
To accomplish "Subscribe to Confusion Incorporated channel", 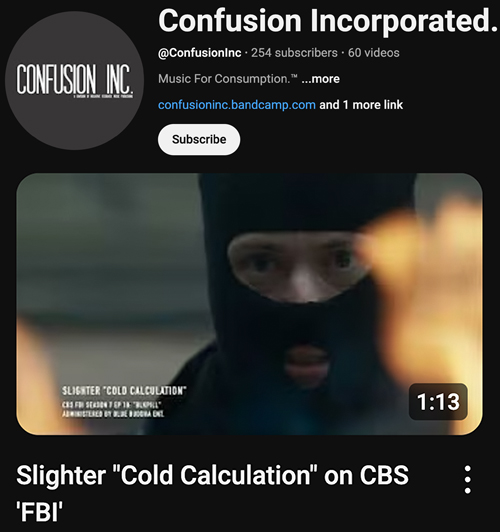I will coord(199,139).
